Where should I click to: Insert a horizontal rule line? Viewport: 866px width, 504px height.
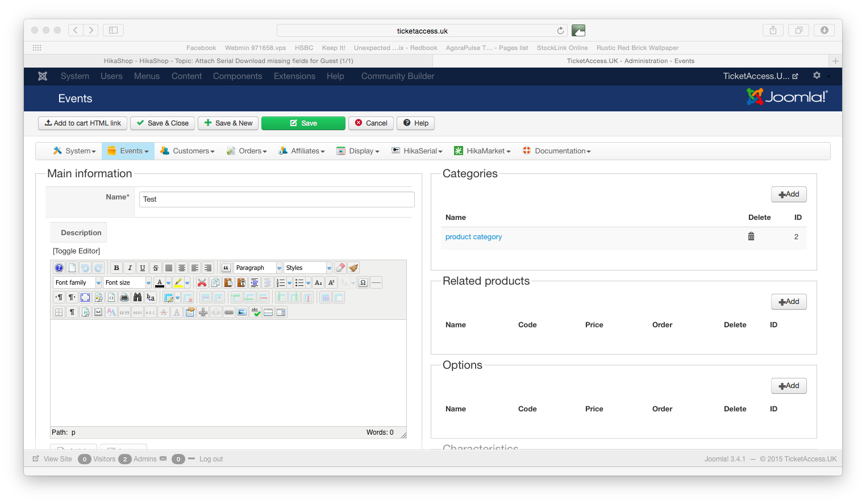click(x=376, y=282)
